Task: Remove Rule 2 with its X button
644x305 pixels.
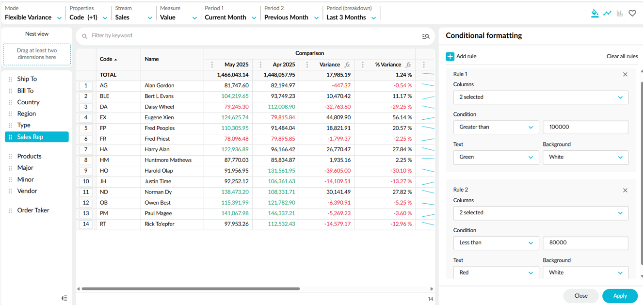Action: [625, 190]
